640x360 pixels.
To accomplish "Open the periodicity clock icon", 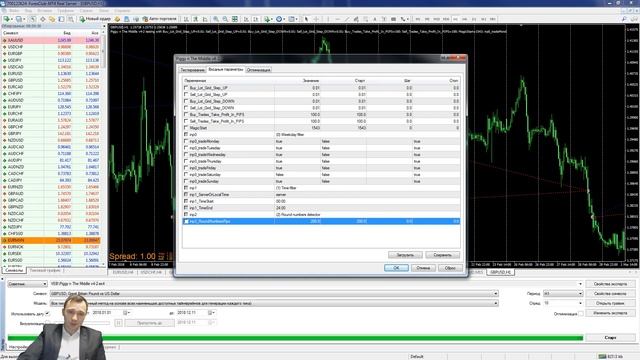I will point(279,19).
